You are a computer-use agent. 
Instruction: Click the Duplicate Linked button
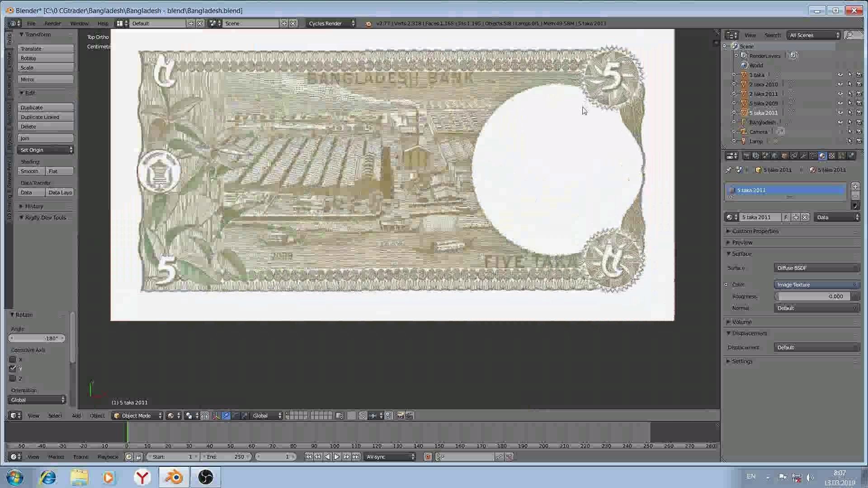[45, 117]
